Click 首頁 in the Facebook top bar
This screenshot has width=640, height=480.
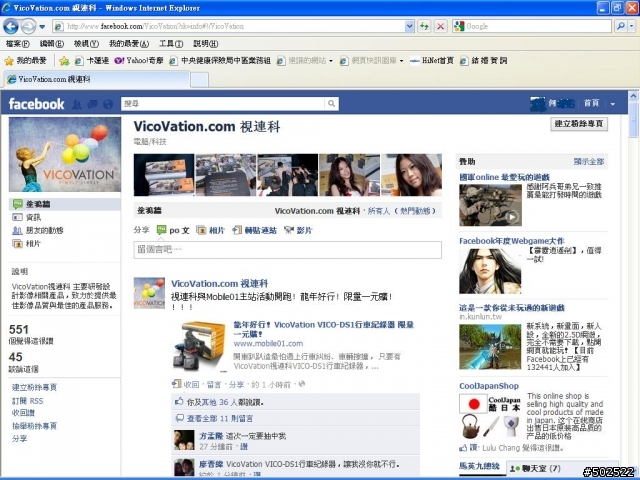click(x=591, y=103)
